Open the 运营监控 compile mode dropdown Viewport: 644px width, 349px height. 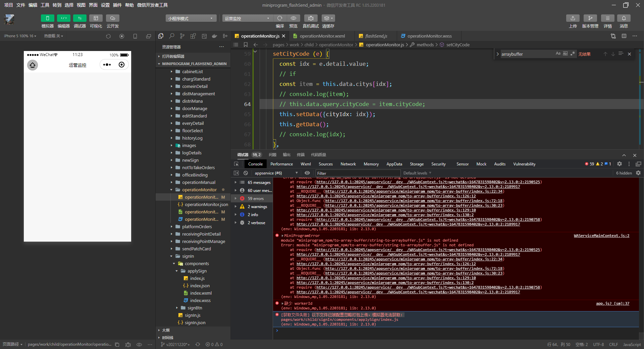pos(247,18)
